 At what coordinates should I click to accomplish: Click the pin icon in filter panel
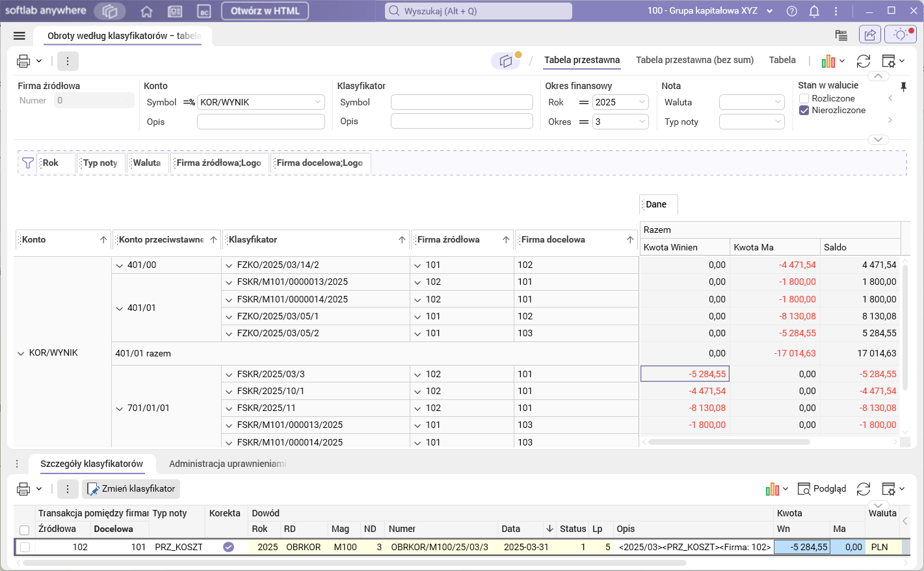(903, 86)
